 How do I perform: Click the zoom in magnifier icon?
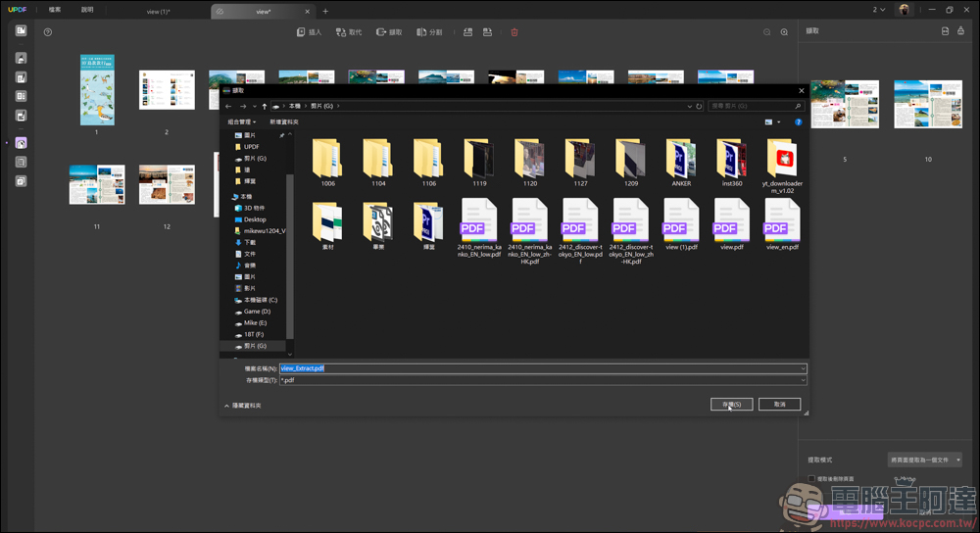(x=784, y=32)
